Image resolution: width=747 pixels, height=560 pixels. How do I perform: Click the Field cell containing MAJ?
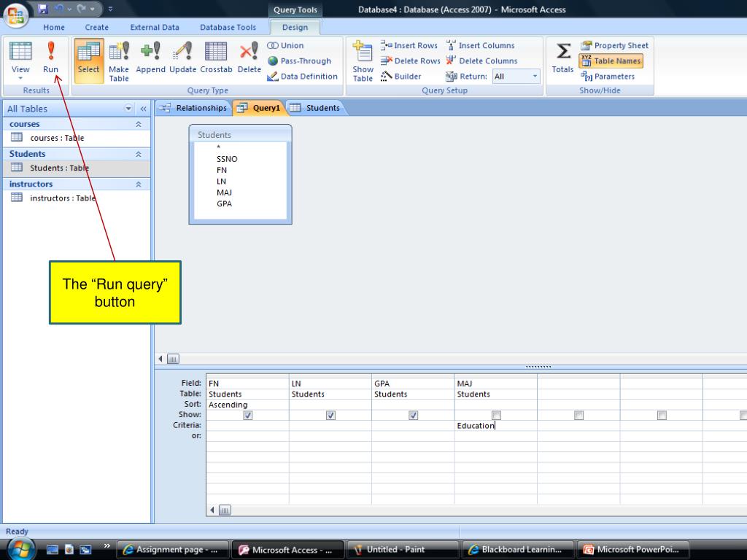click(496, 384)
